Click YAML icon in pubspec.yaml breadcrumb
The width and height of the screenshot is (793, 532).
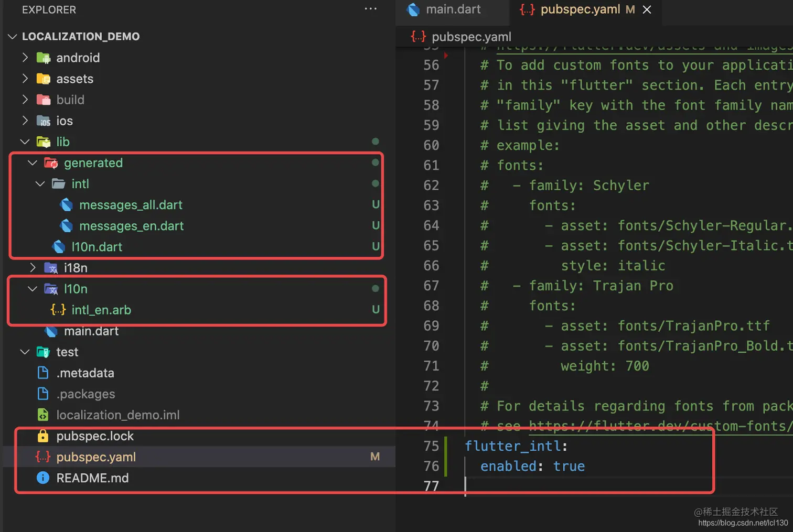click(419, 37)
